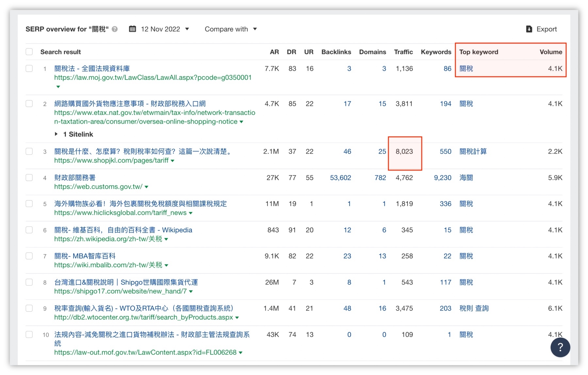The width and height of the screenshot is (588, 375).
Task: Open the calendar icon next to the date
Action: pos(132,29)
